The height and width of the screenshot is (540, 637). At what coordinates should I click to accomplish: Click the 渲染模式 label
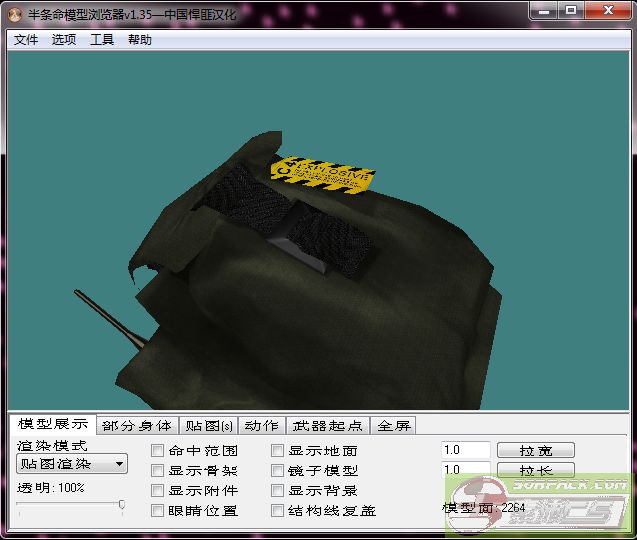pyautogui.click(x=52, y=446)
